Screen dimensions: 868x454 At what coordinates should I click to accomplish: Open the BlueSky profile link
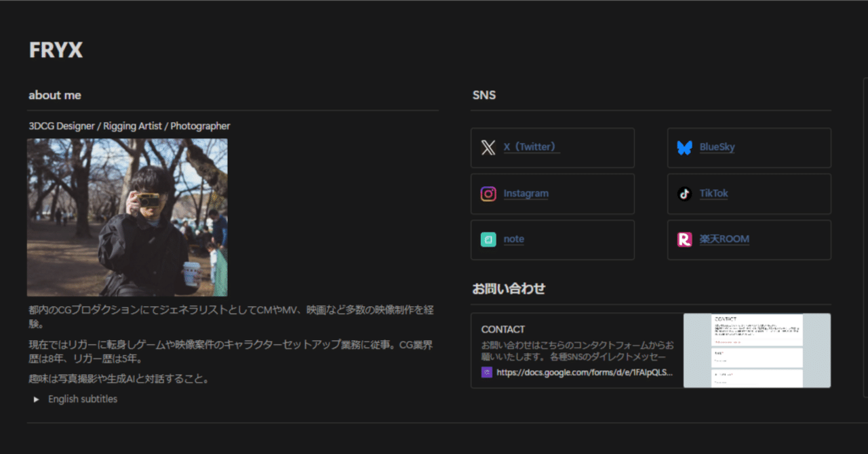[x=717, y=146]
